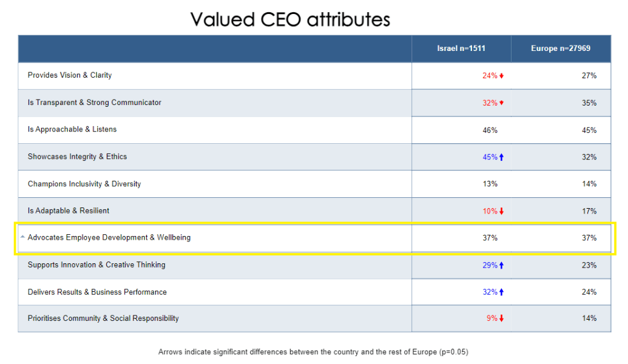This screenshot has height=364, width=628.
Task: Select the Europe n=27969 column header
Action: pyautogui.click(x=561, y=49)
